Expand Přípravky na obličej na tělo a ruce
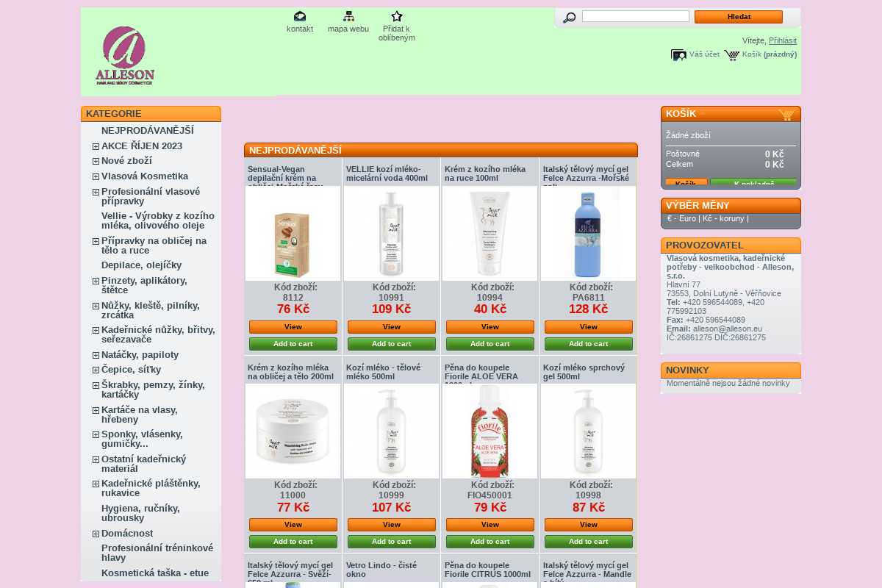882x588 pixels. tap(96, 241)
